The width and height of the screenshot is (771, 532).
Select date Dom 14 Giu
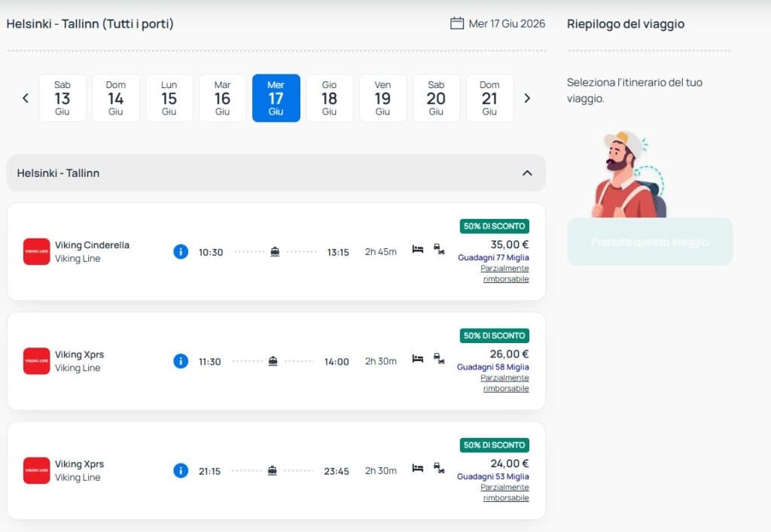pyautogui.click(x=115, y=99)
